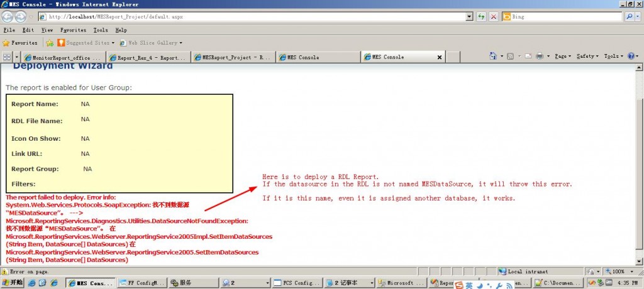
Task: Open the Safety command menu
Action: pyautogui.click(x=587, y=57)
